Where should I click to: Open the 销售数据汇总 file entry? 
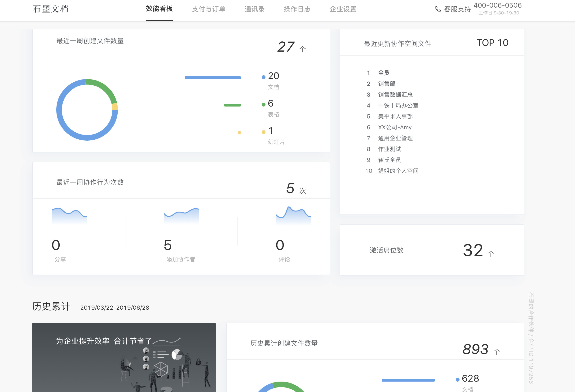pos(395,94)
